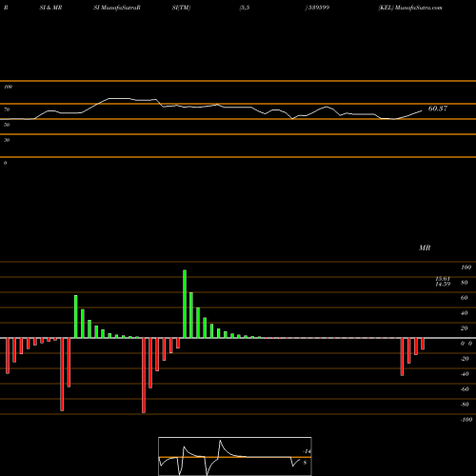Click the -80 label on MR axis

click(x=465, y=405)
